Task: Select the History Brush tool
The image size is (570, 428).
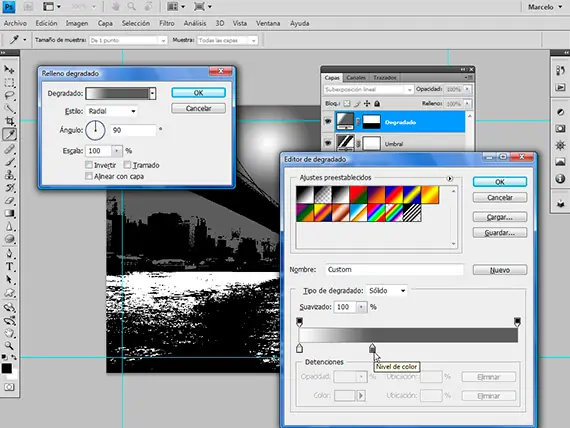Action: tap(9, 188)
